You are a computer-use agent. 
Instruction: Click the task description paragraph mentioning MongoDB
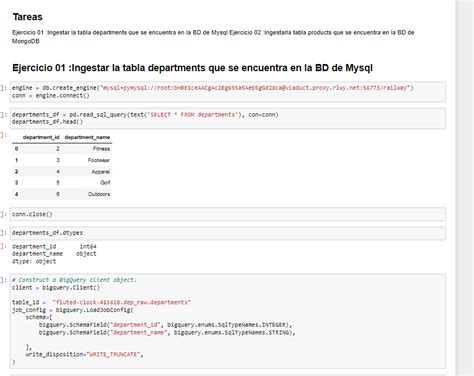coord(213,37)
